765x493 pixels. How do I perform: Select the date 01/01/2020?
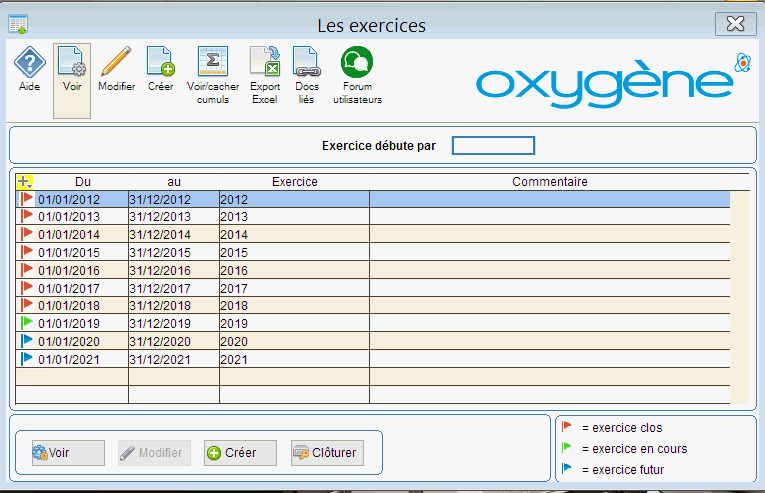coord(69,342)
